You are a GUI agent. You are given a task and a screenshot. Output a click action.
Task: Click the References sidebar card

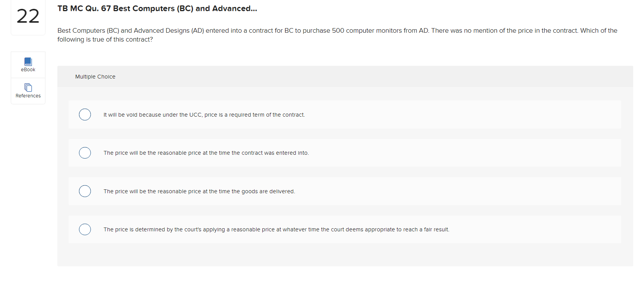pyautogui.click(x=27, y=90)
